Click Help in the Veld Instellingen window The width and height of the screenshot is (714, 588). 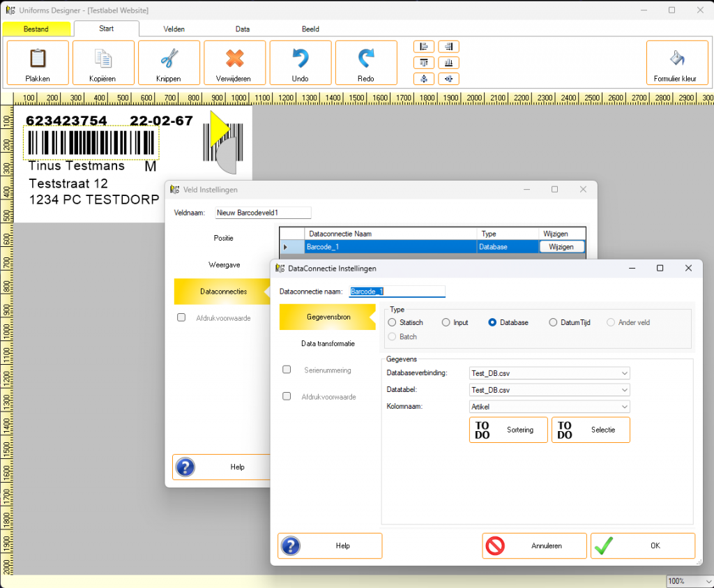click(x=222, y=467)
